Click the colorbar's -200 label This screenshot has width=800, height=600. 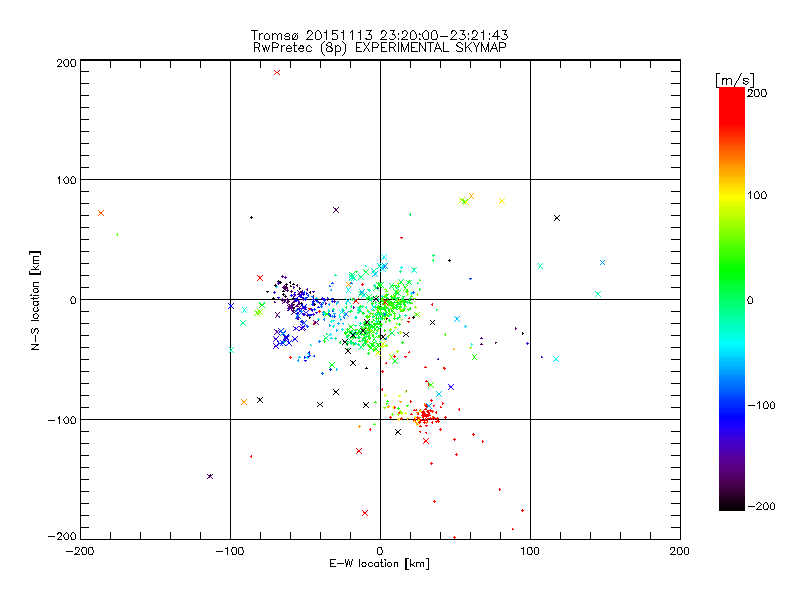click(761, 506)
